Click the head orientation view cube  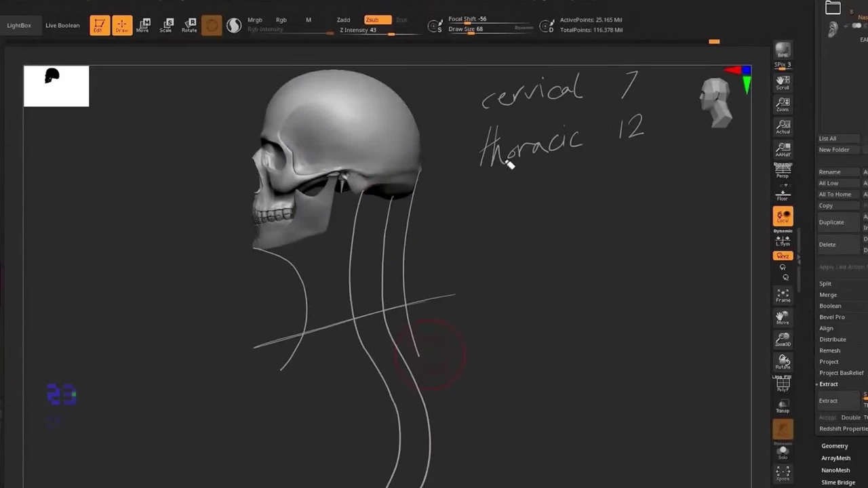716,102
